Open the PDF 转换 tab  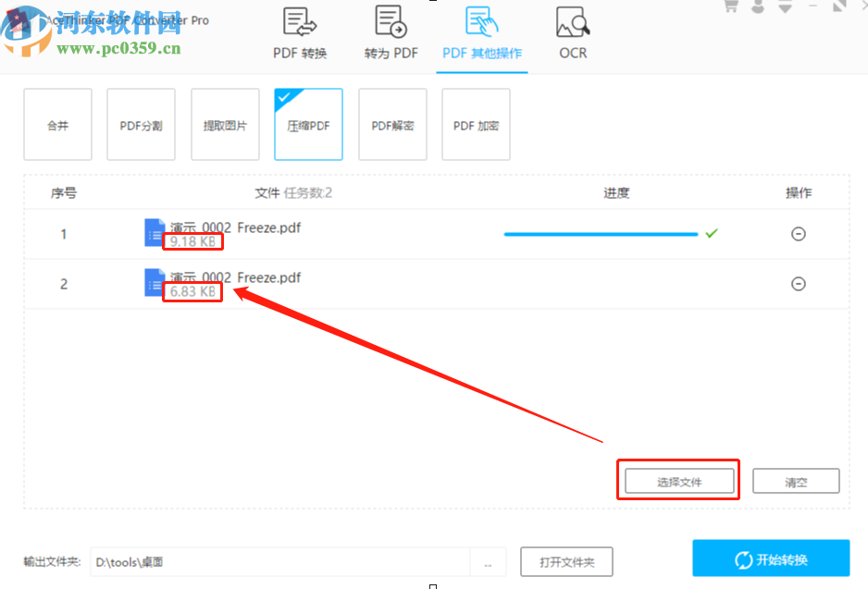point(300,34)
